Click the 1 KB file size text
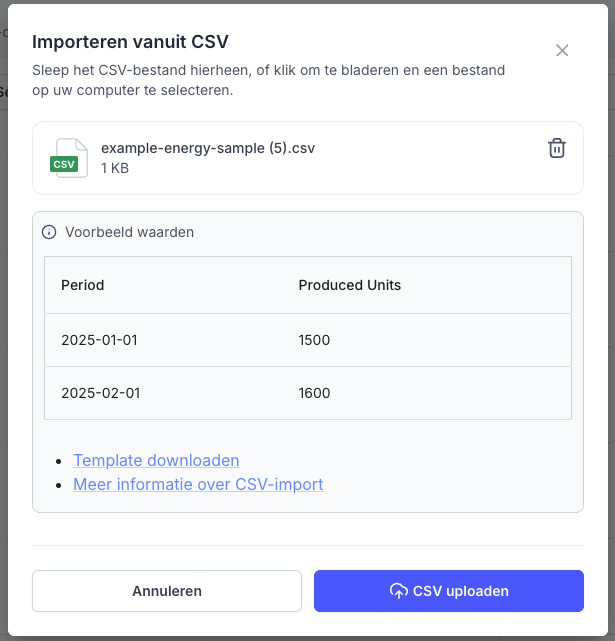Image resolution: width=615 pixels, height=641 pixels. (115, 168)
